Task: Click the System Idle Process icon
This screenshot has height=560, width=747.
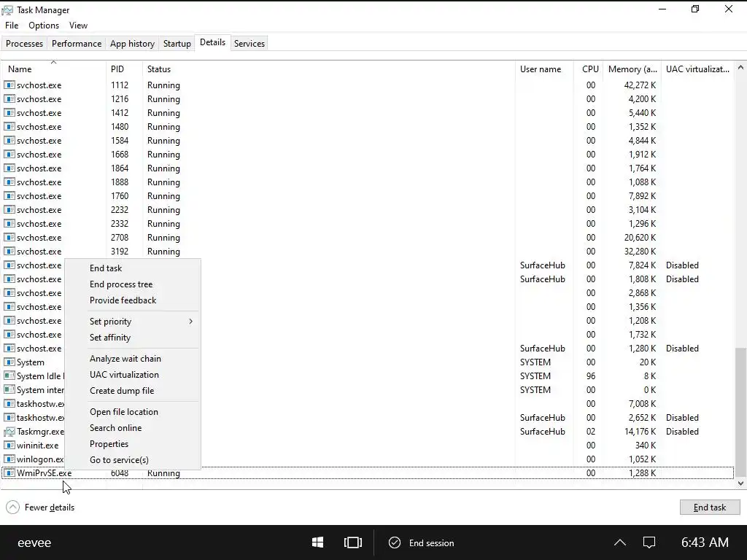Action: pyautogui.click(x=9, y=376)
